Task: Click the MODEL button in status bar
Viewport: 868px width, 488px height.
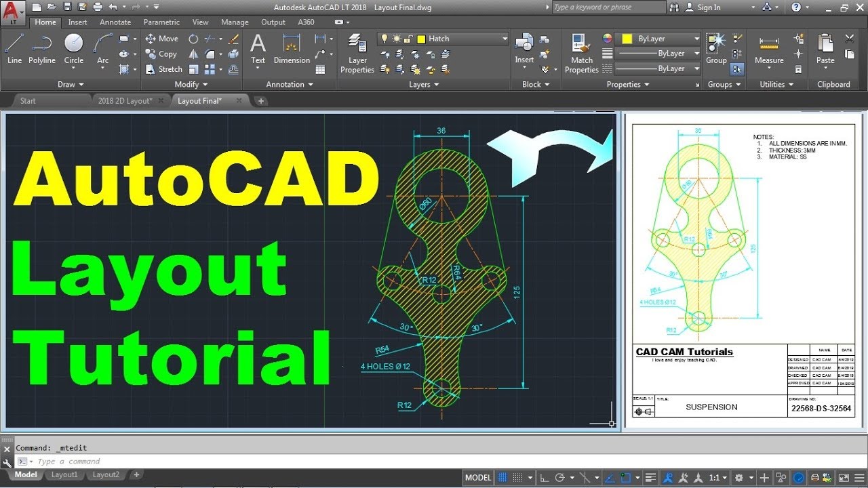Action: 478,478
